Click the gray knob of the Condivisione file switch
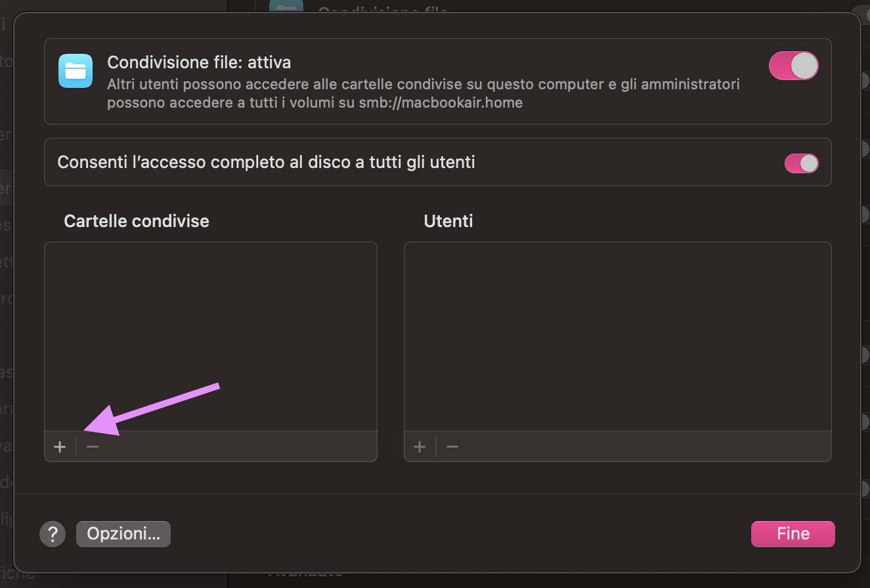Image resolution: width=870 pixels, height=588 pixels. [806, 66]
